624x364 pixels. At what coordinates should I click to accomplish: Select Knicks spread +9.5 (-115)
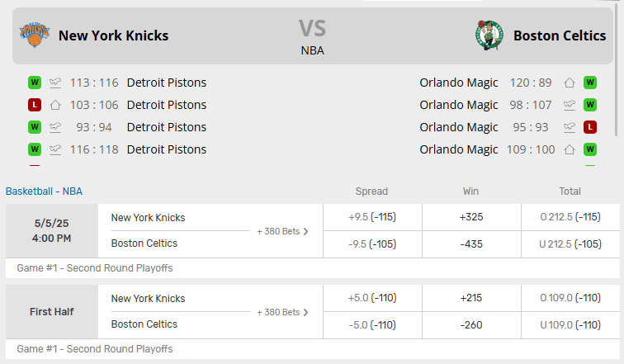point(372,217)
